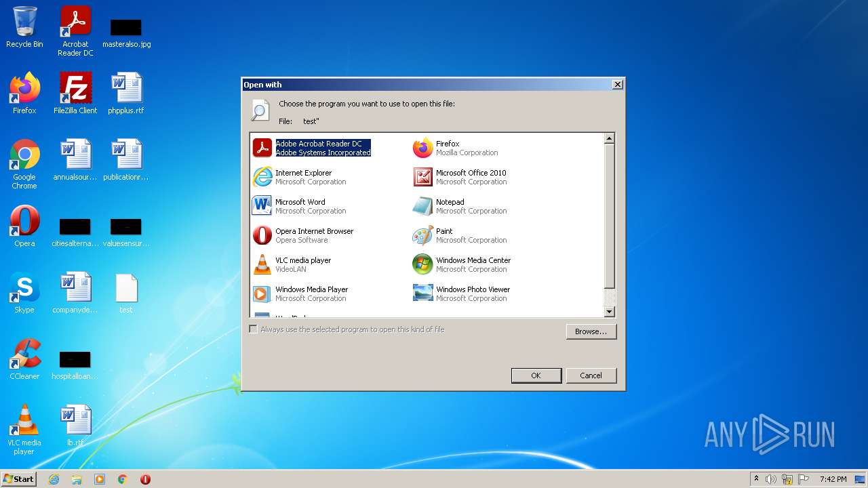Click the network tray icon
This screenshot has width=868, height=488.
pos(787,479)
